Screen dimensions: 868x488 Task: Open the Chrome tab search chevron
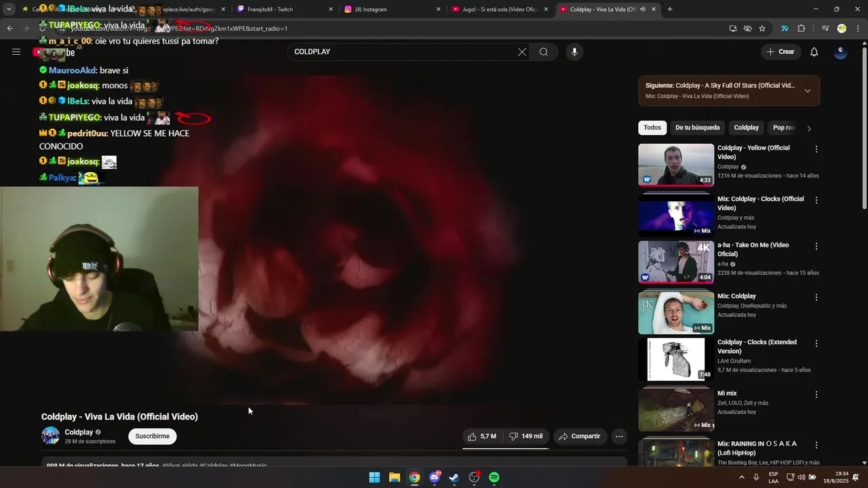coord(9,9)
